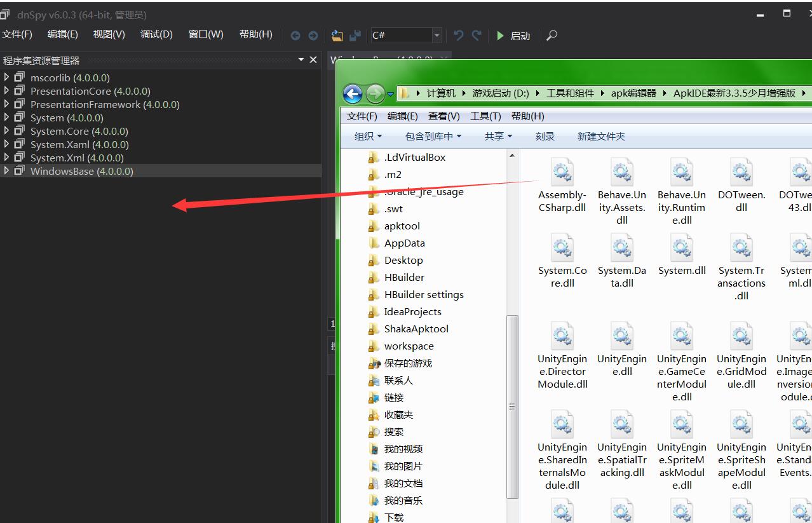The width and height of the screenshot is (812, 523).
Task: Select the Desktop folder in navigation pane
Action: [x=403, y=261]
